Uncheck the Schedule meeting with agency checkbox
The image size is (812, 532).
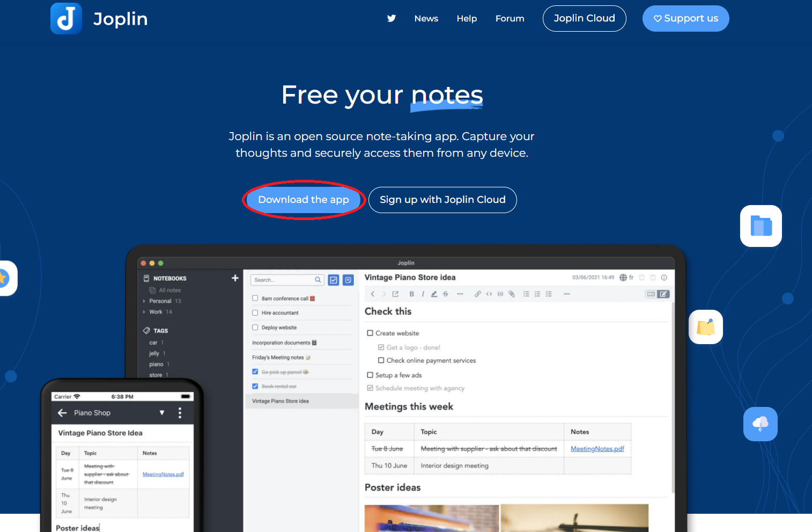click(x=370, y=388)
